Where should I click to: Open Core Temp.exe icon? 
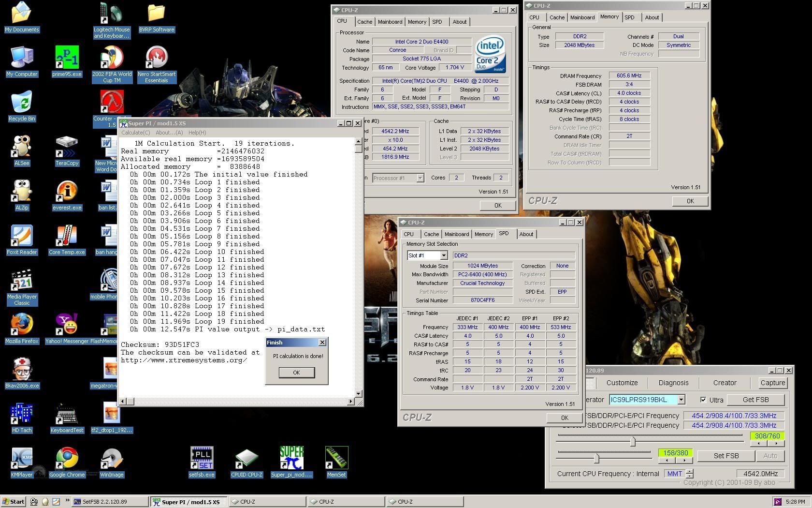tap(67, 240)
